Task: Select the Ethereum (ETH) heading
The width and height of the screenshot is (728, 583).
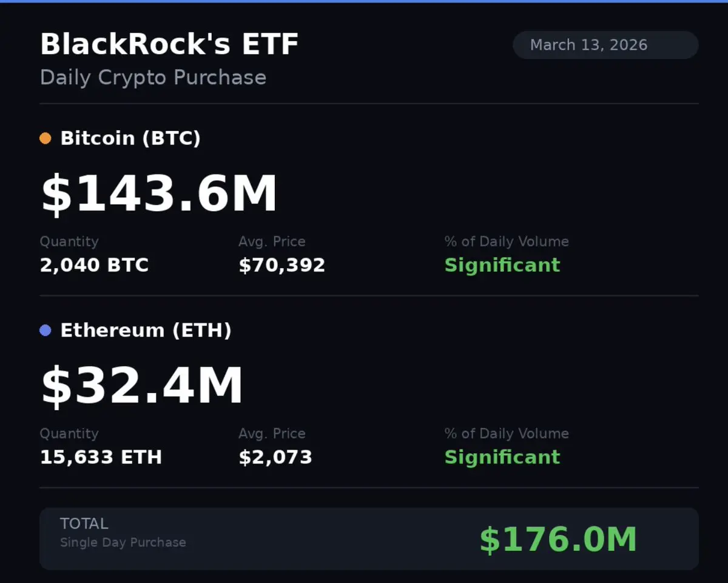Action: click(x=146, y=331)
